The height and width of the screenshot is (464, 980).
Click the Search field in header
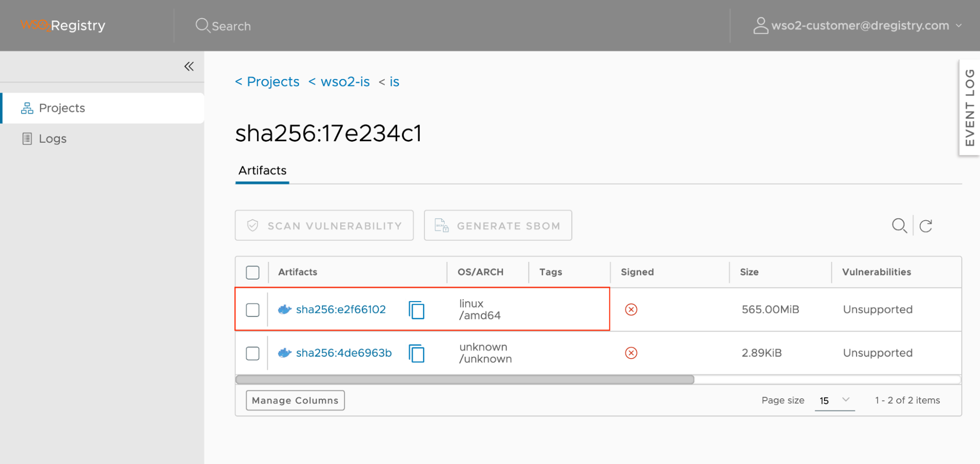click(231, 26)
